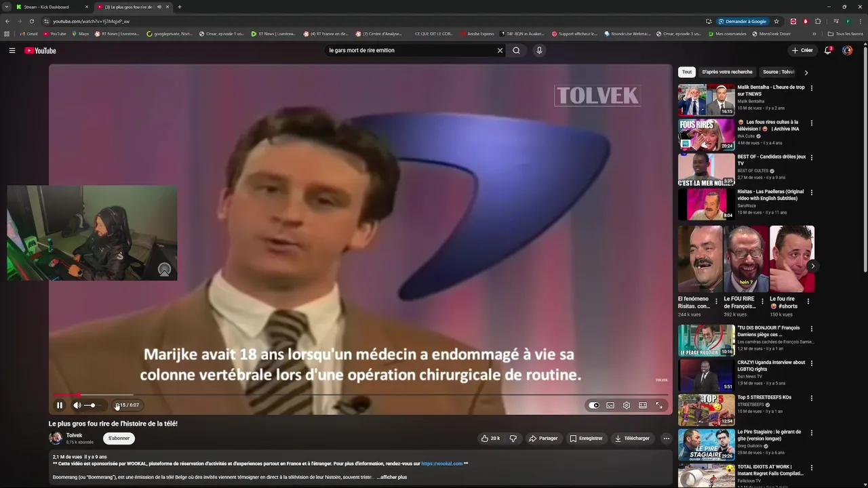Show the next Shorts with the arrow
The image size is (868, 488).
[x=812, y=266]
